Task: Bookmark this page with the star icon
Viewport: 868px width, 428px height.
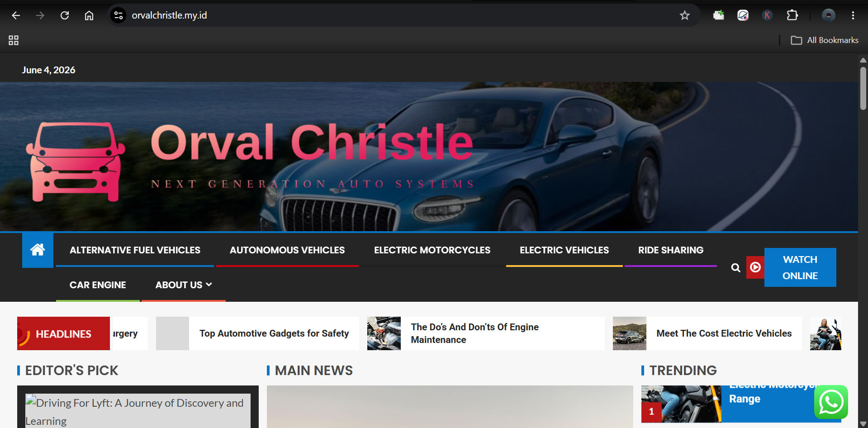Action: point(685,15)
